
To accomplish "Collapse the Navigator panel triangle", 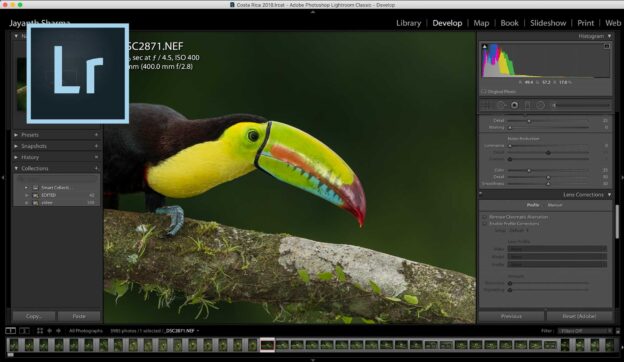I will tap(16, 36).
